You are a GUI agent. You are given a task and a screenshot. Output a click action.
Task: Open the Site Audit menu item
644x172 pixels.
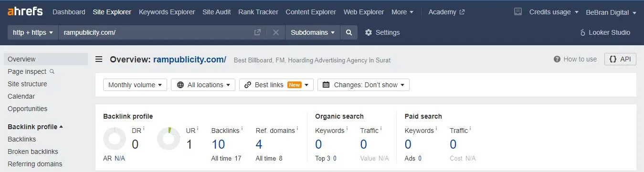pos(216,12)
